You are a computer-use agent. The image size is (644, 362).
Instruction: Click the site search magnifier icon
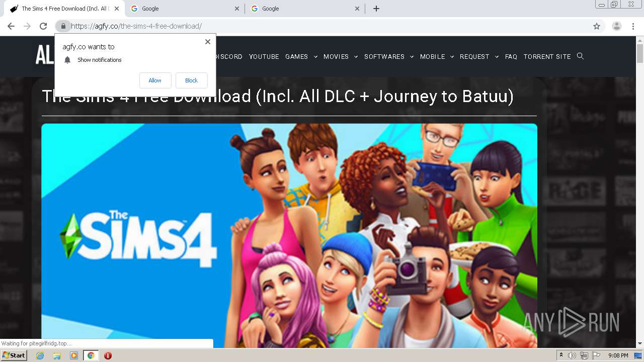click(580, 56)
